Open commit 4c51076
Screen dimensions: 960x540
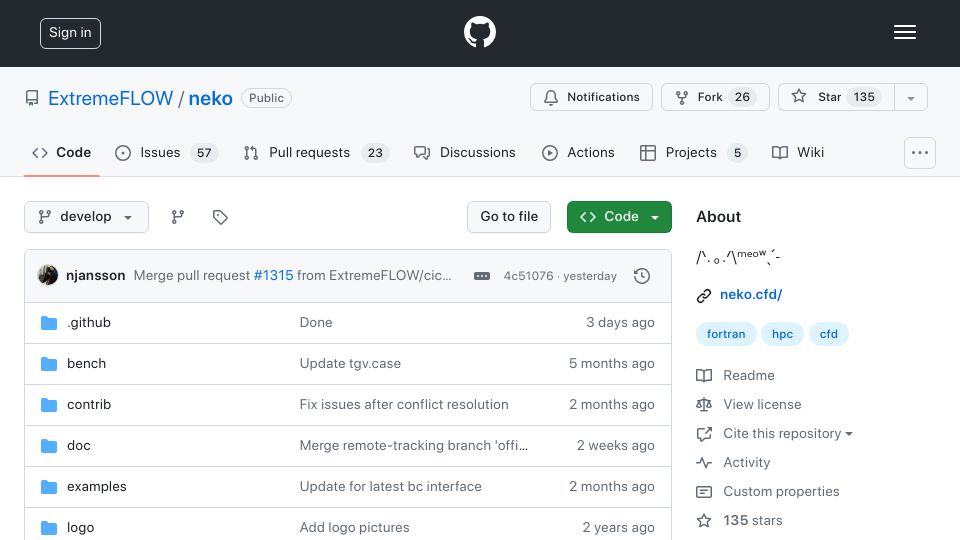pyautogui.click(x=528, y=276)
